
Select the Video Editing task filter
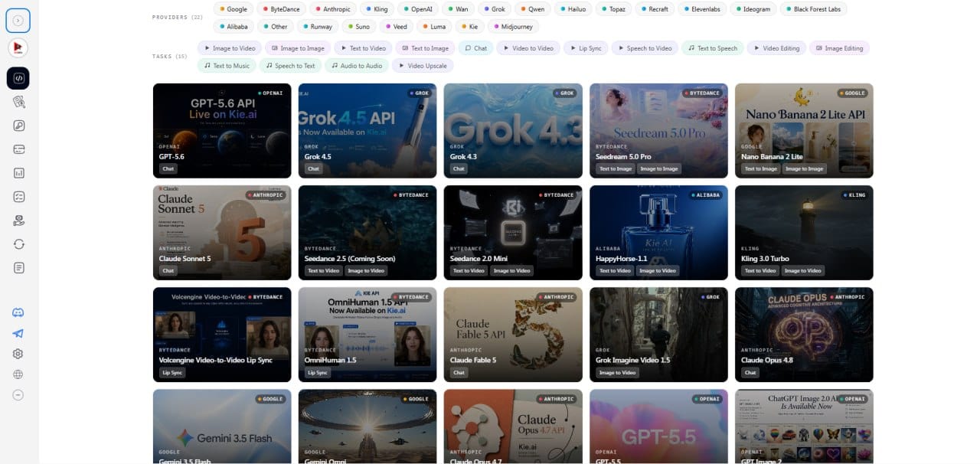[776, 48]
